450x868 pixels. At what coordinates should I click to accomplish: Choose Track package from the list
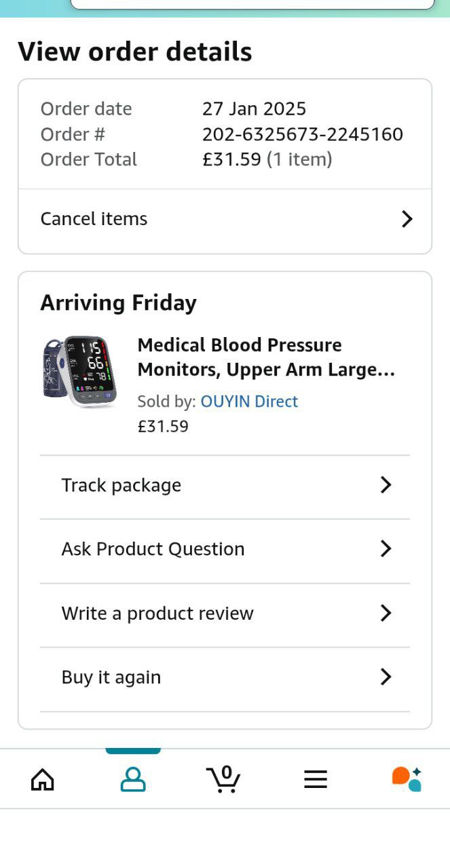pos(121,486)
